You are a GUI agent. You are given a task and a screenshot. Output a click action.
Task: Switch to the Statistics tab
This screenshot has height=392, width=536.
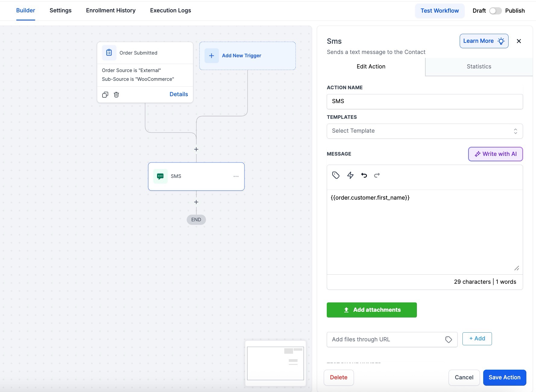coord(479,67)
